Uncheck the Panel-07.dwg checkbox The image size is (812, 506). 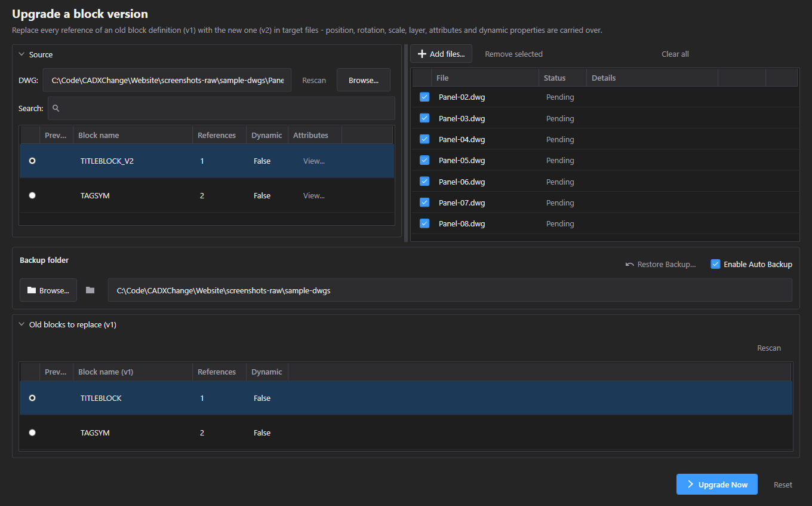pyautogui.click(x=425, y=203)
